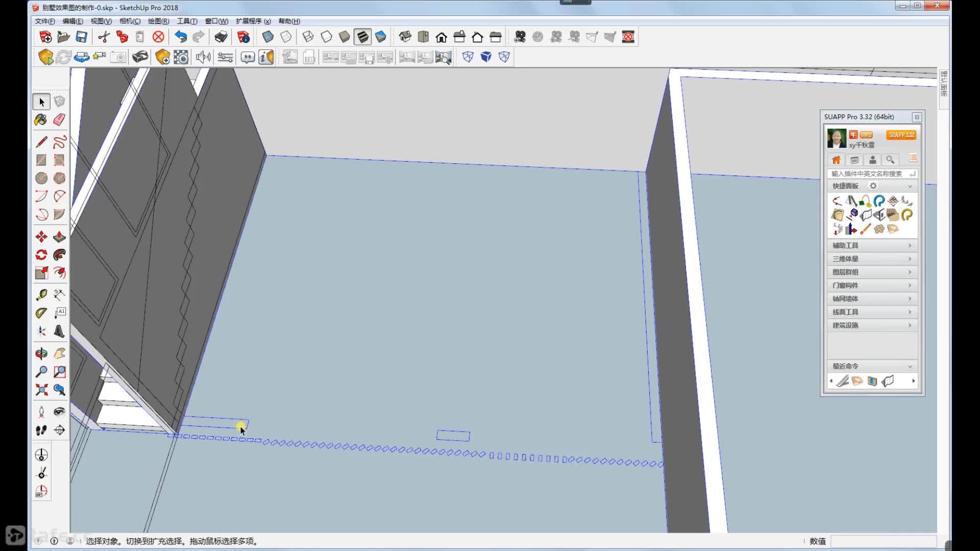Switch to Hidden Line face style
Screen dimensions: 980x551
(326, 37)
